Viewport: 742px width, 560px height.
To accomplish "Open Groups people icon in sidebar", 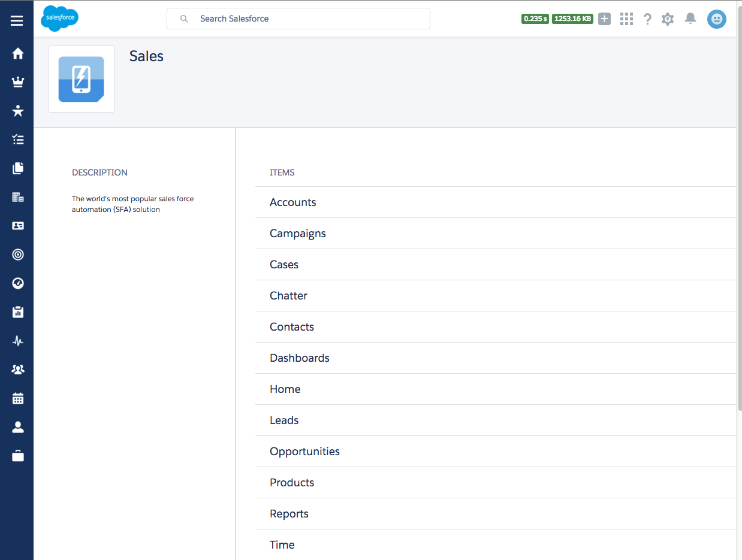I will [18, 370].
